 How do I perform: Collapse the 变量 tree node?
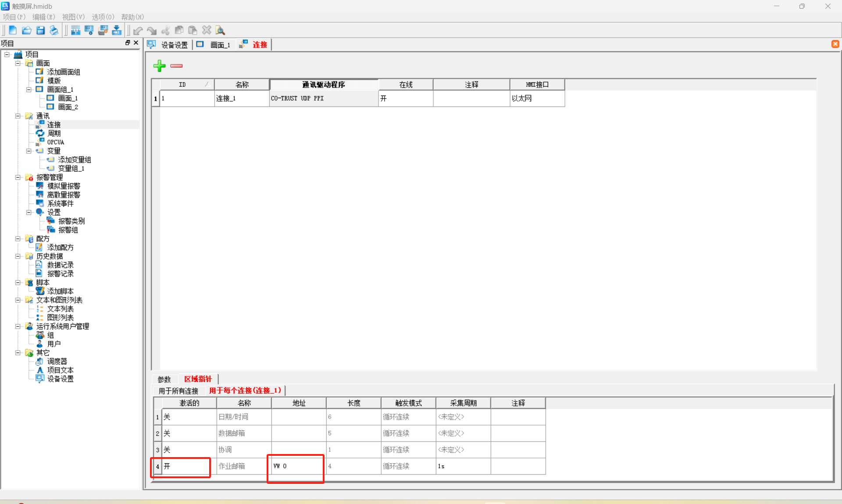pyautogui.click(x=29, y=151)
